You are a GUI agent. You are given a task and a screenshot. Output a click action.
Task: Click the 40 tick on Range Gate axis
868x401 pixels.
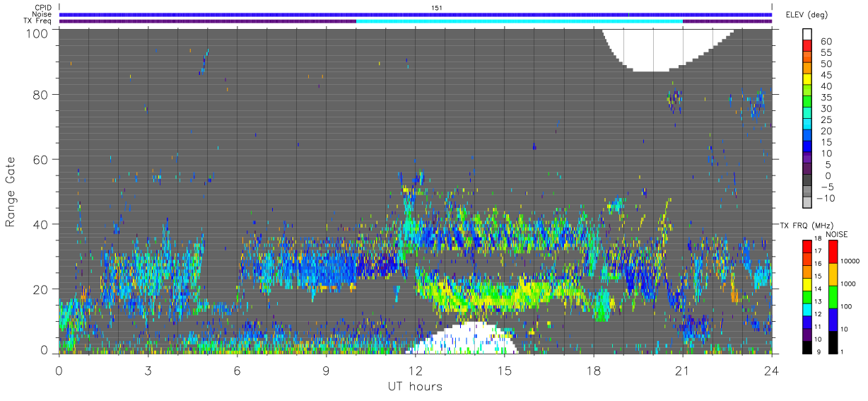[40, 224]
